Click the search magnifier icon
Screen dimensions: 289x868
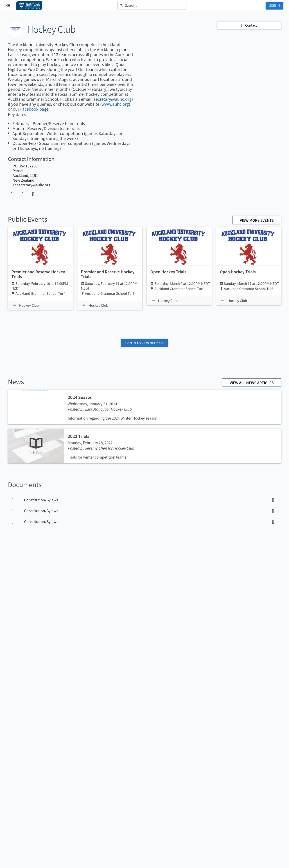pyautogui.click(x=122, y=6)
